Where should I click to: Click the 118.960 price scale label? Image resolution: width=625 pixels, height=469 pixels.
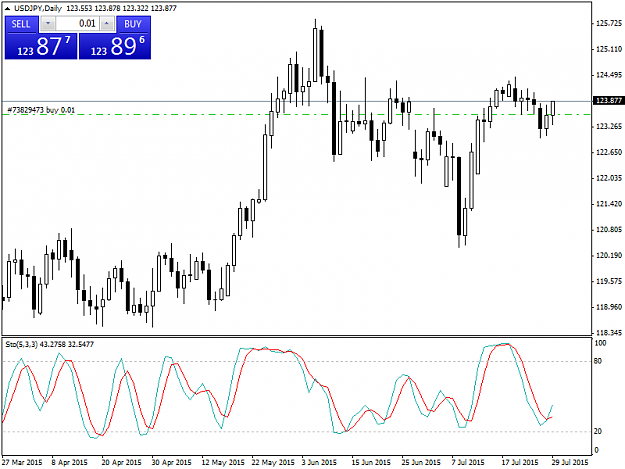pyautogui.click(x=609, y=307)
